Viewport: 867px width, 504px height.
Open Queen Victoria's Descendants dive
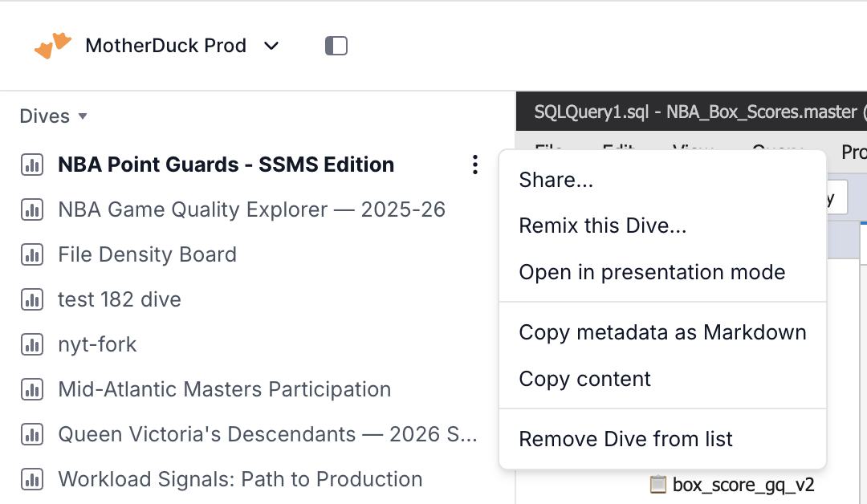click(267, 434)
